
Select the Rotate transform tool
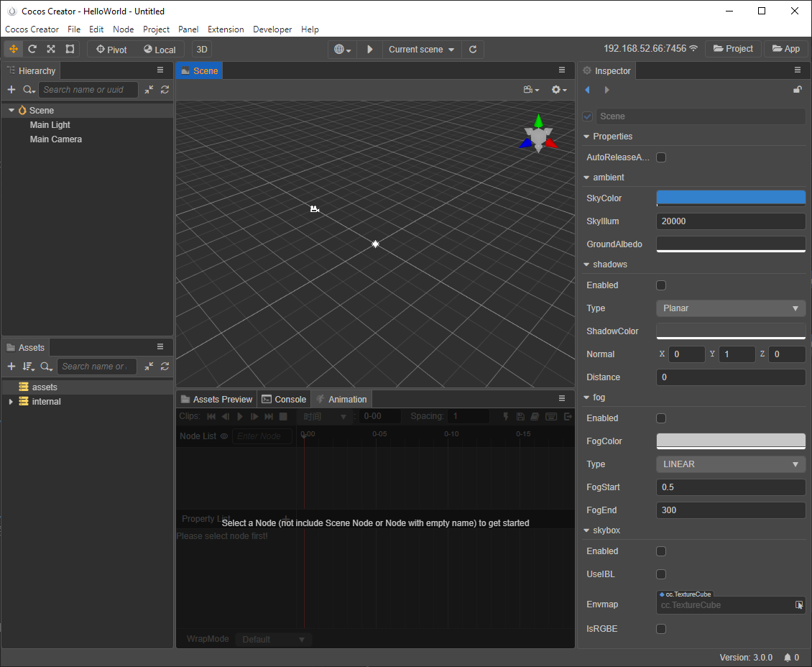click(x=32, y=49)
